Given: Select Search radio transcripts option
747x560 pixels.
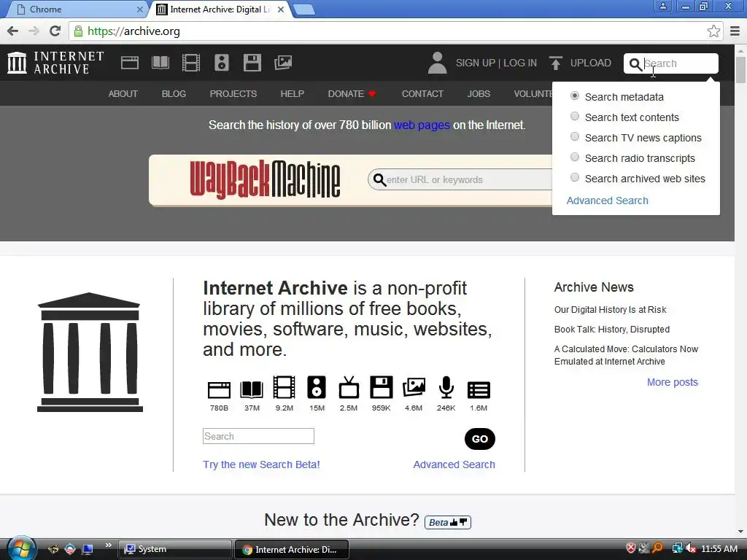Looking at the screenshot, I should click(575, 157).
